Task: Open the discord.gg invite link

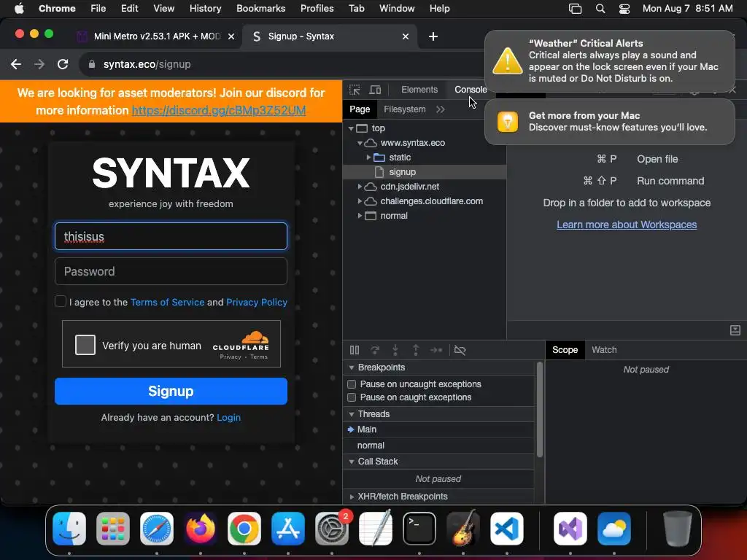Action: click(x=219, y=111)
